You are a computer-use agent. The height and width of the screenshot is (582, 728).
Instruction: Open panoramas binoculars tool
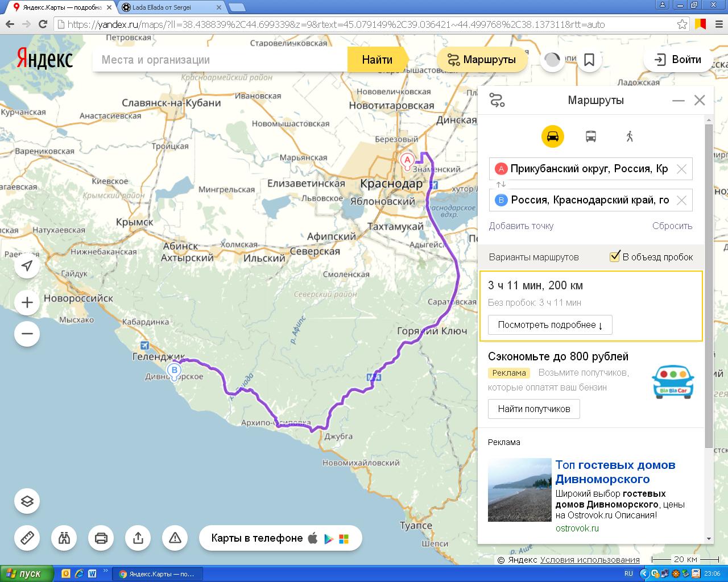click(64, 538)
